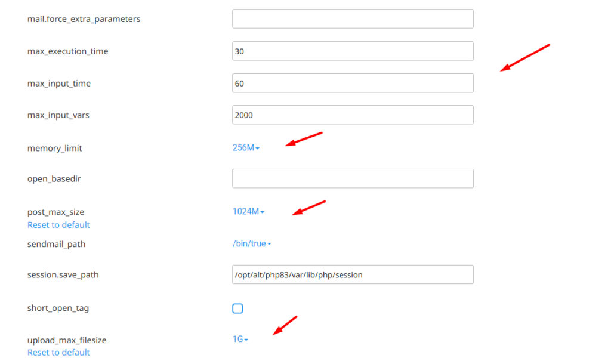Viewport: 611px width, 364px height.
Task: Click the memory_limit setting label
Action: tap(55, 148)
